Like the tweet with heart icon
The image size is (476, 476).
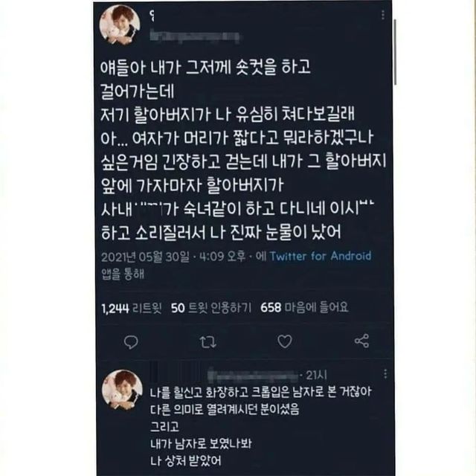pyautogui.click(x=285, y=341)
